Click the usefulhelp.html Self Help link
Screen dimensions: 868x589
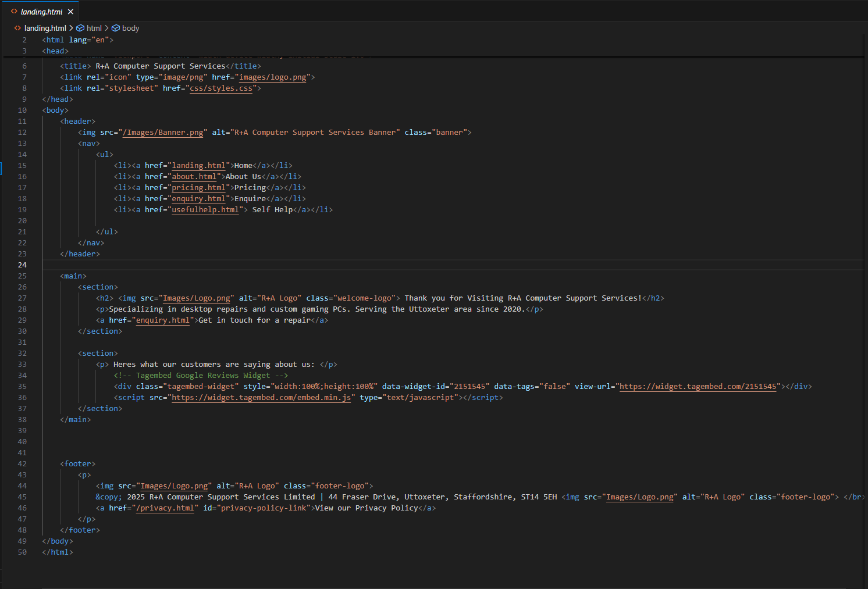[205, 209]
